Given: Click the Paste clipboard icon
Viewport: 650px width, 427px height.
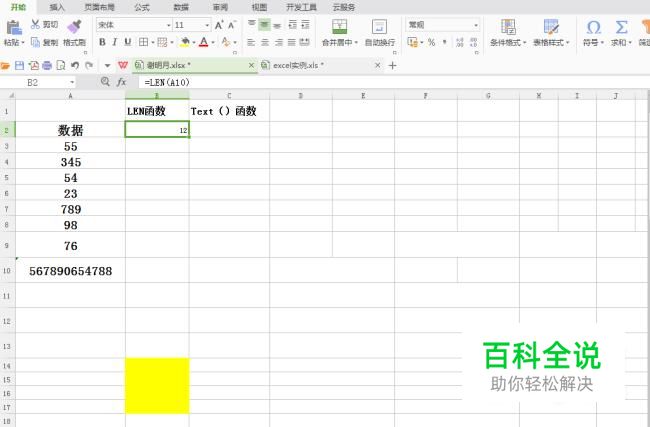Looking at the screenshot, I should coord(13,27).
